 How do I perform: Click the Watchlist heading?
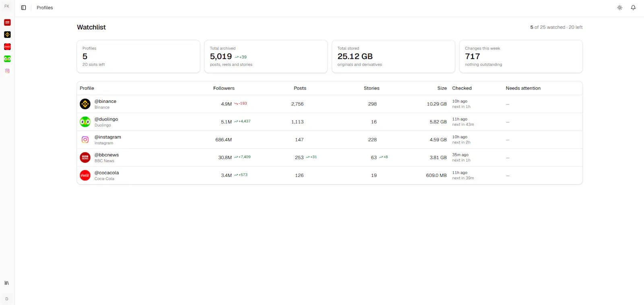coord(91,27)
